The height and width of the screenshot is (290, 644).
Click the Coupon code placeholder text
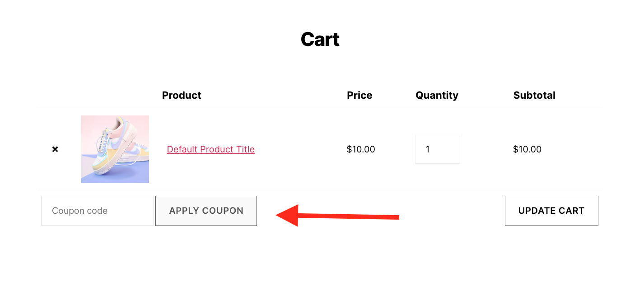[x=79, y=211]
